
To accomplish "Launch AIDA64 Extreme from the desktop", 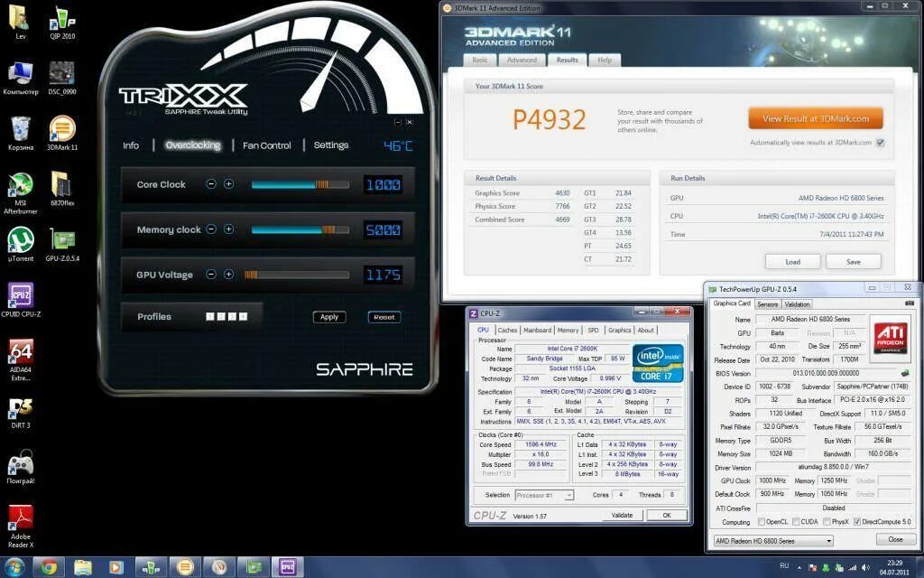I will tap(21, 359).
